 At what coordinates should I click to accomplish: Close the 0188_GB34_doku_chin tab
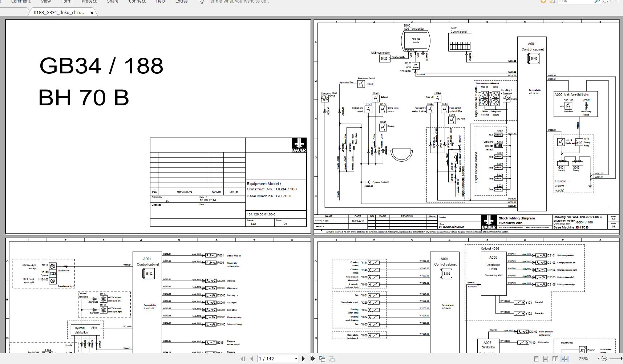[92, 13]
